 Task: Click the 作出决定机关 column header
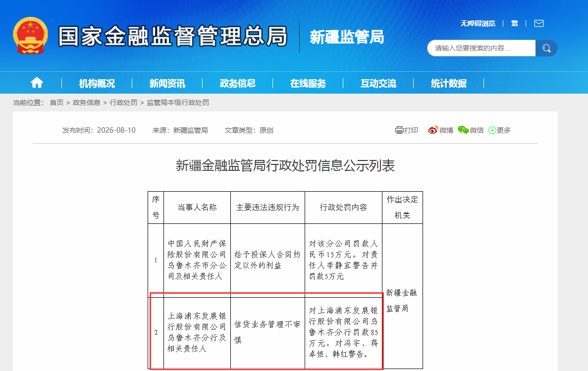(402, 208)
